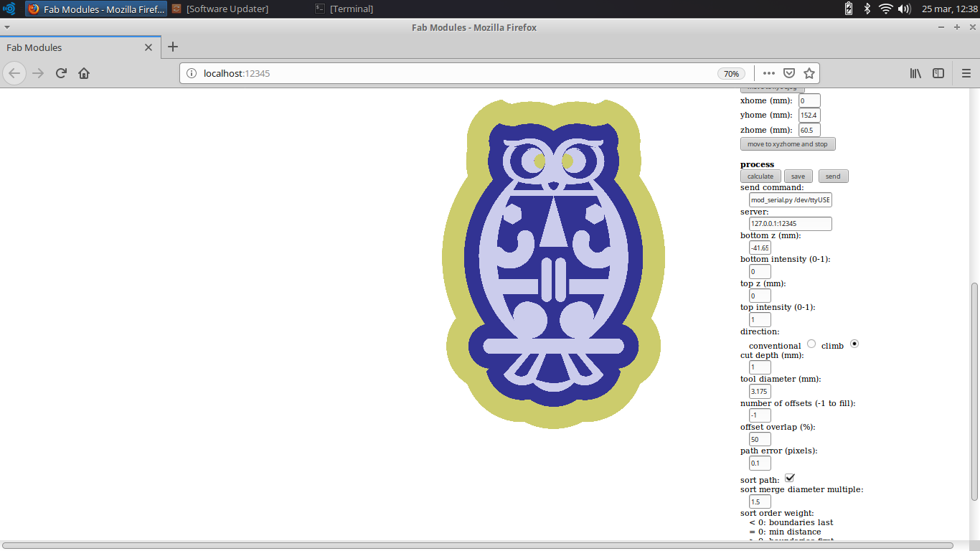Open the Wi-Fi network indicator
This screenshot has width=980, height=551.
885,9
